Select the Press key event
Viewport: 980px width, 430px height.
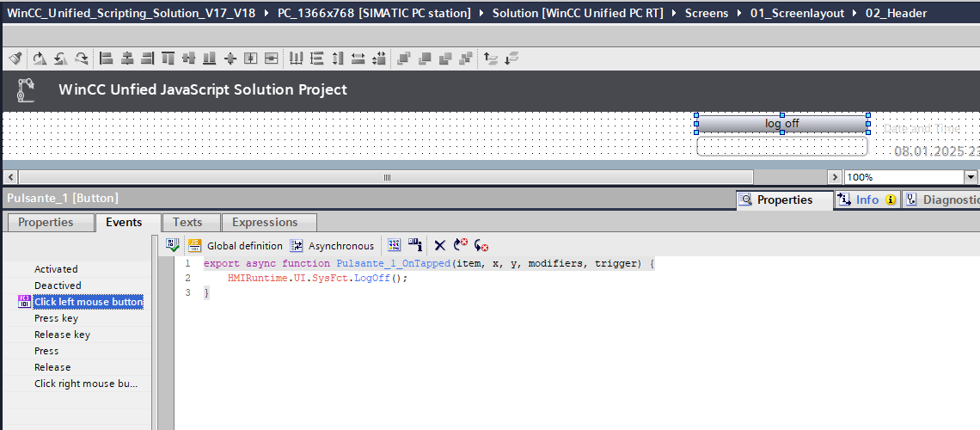(x=56, y=318)
